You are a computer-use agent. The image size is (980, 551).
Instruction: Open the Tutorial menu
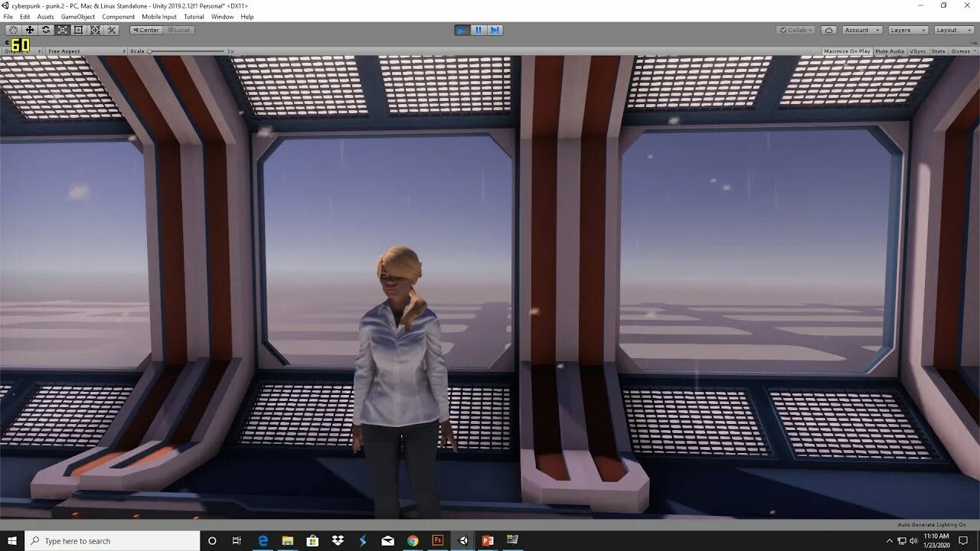[194, 17]
